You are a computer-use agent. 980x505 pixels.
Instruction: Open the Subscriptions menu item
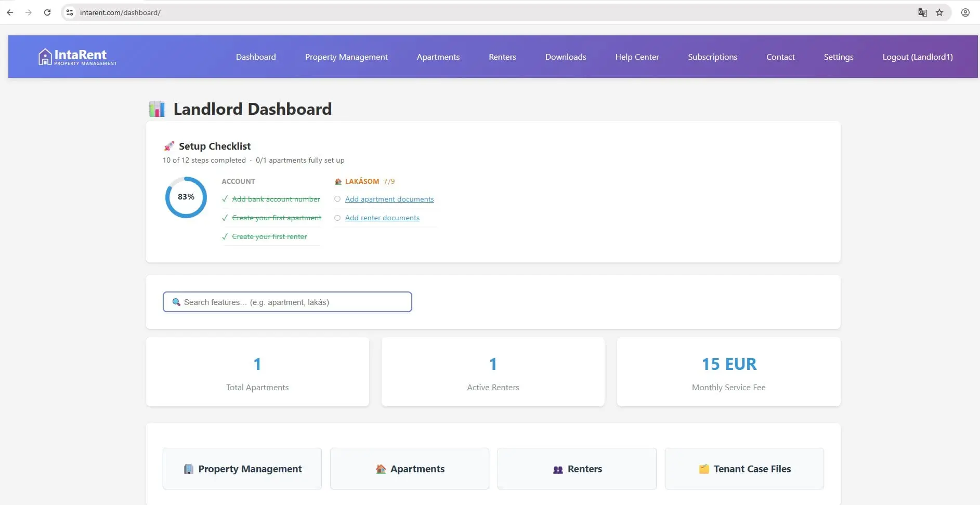click(713, 57)
